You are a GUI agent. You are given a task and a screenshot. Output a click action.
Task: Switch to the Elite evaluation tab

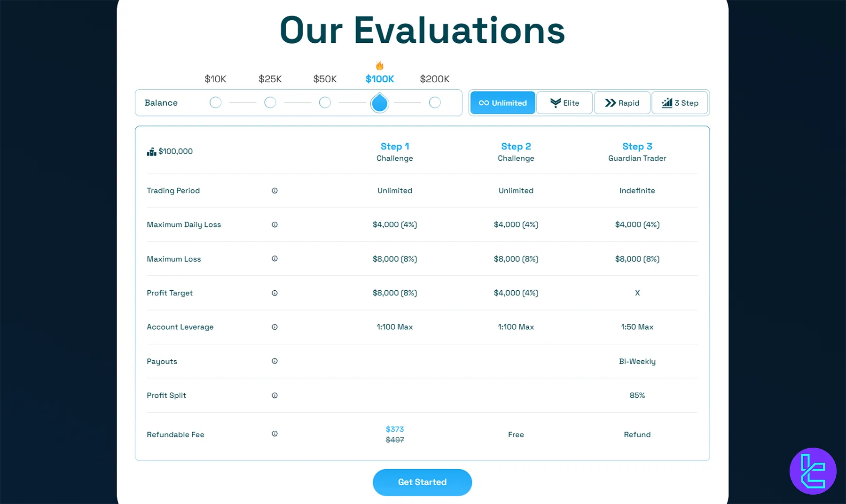[x=564, y=103]
